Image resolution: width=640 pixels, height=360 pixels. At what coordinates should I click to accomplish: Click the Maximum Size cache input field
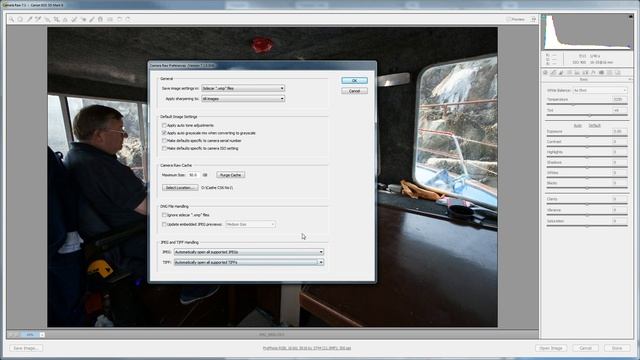point(194,175)
